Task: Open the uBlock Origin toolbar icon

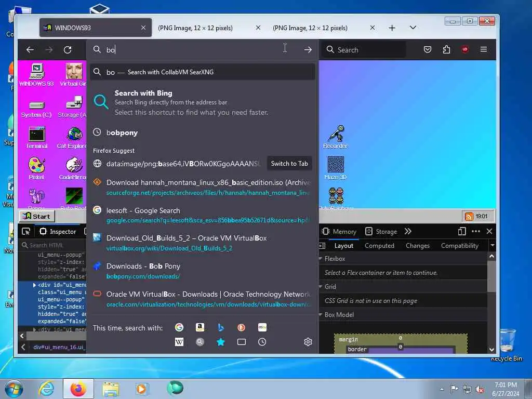Action: tap(465, 49)
